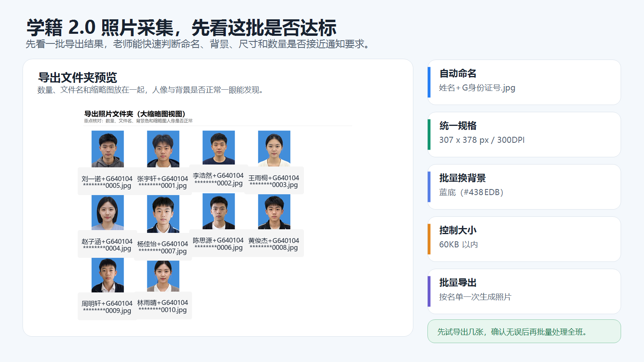
Task: Select the file name ending 0010.jpg
Action: (163, 306)
